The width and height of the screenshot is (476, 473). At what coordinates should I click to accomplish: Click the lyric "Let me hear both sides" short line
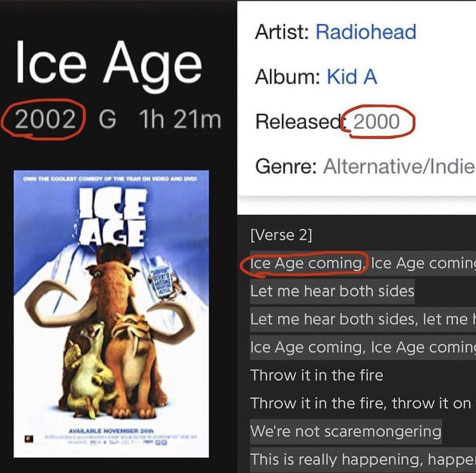332,291
